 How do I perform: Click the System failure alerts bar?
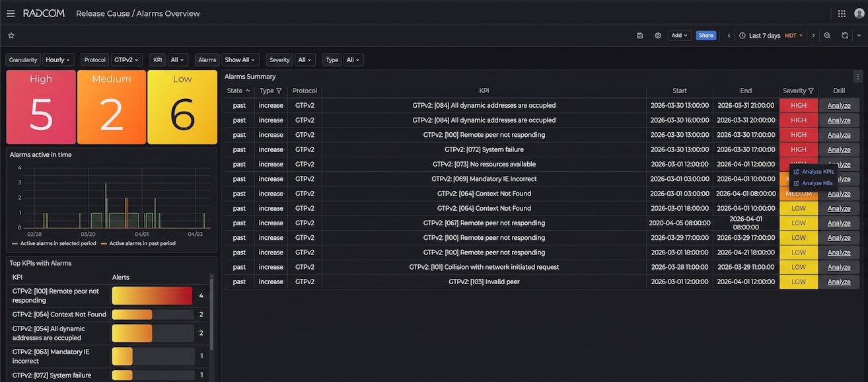(122, 375)
